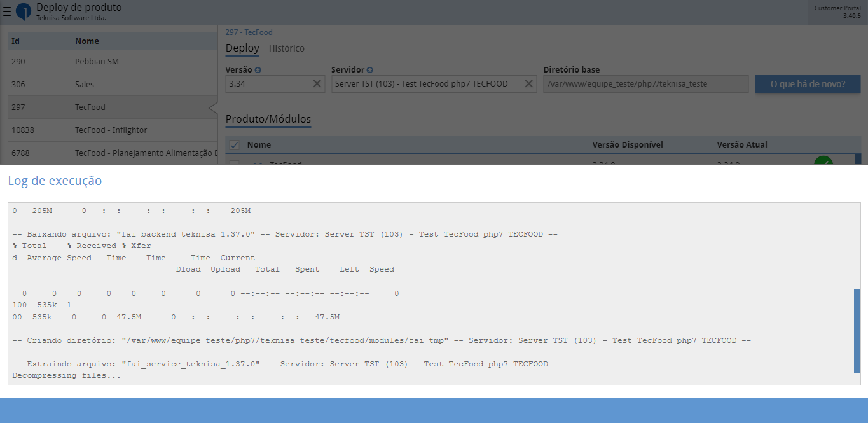Select the Sales product row
Image resolution: width=868 pixels, height=423 pixels.
[x=113, y=85]
